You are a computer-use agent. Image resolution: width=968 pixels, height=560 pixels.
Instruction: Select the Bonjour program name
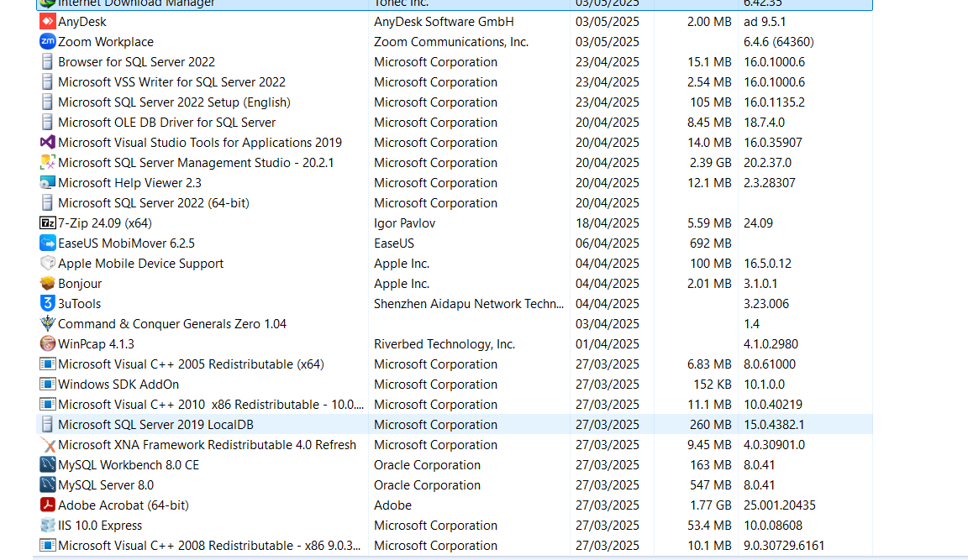[x=80, y=284]
